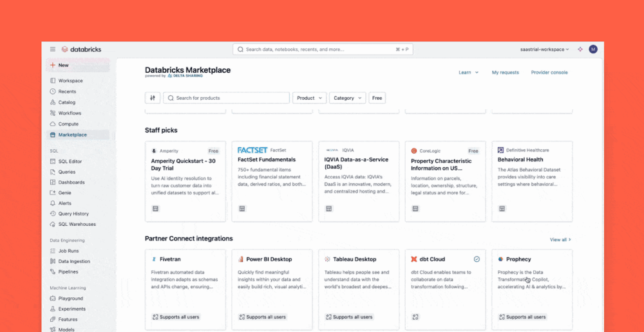Open the Tableau Desktop integration
Image resolution: width=644 pixels, height=332 pixels.
pos(359,290)
